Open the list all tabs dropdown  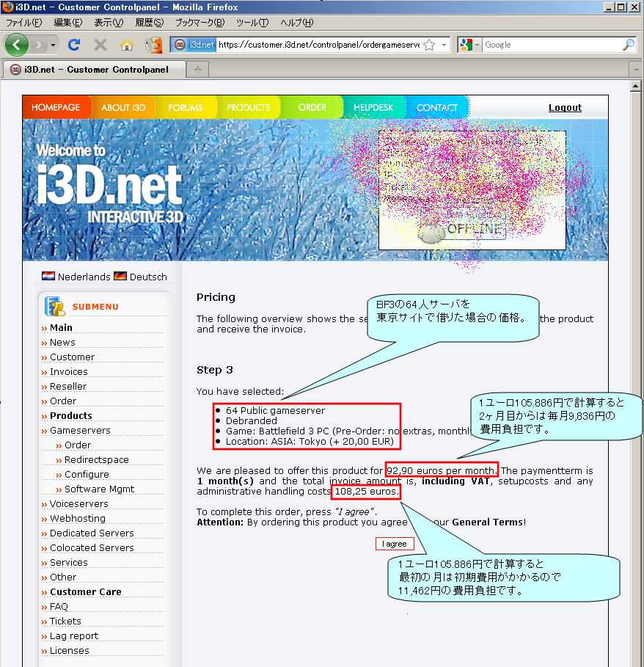coord(635,69)
